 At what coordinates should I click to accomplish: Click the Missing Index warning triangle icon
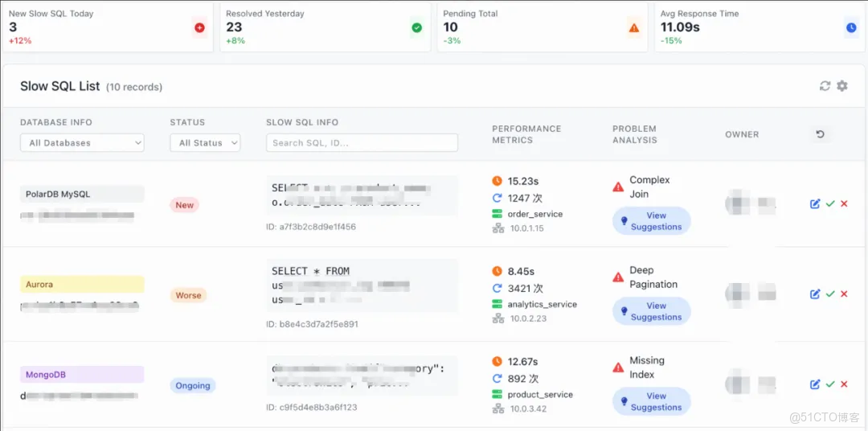pyautogui.click(x=618, y=367)
